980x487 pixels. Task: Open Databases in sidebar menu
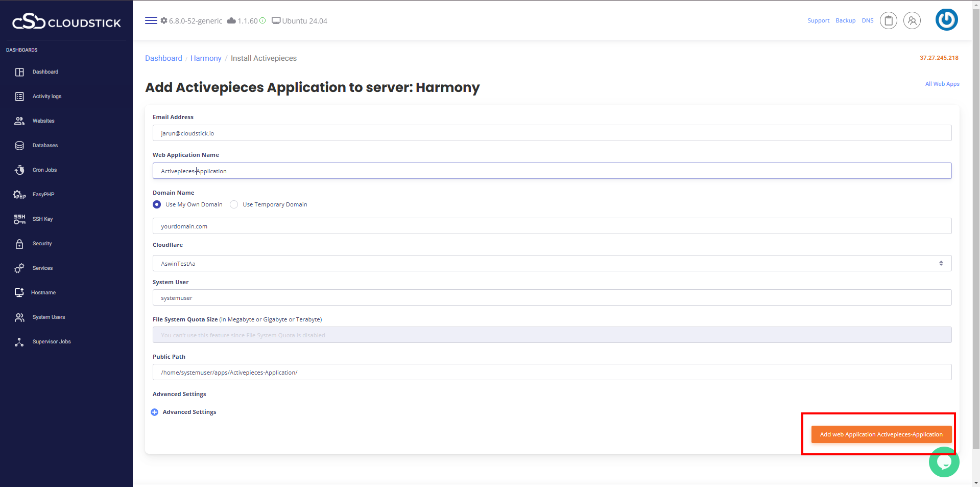click(45, 146)
